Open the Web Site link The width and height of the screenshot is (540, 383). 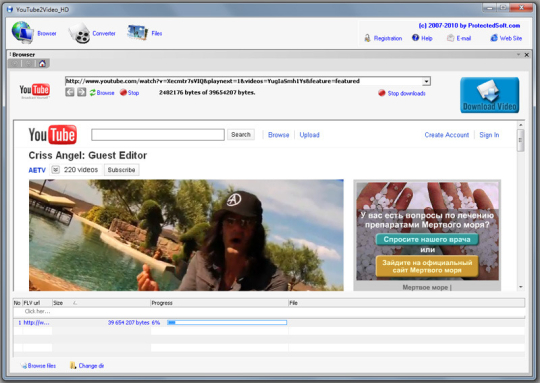[x=511, y=38]
